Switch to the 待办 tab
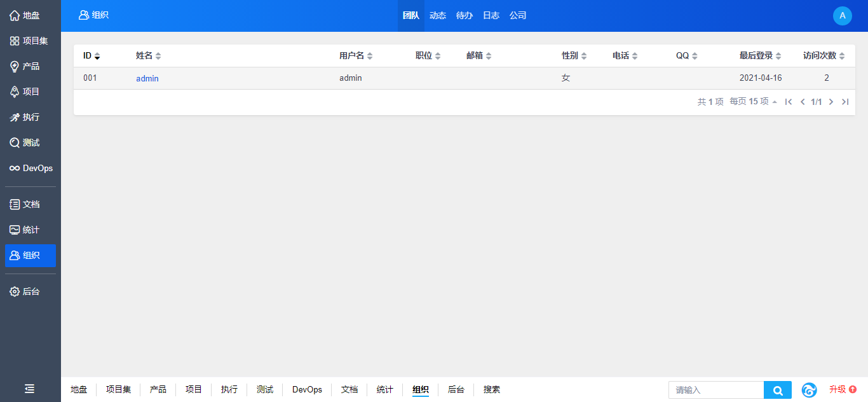This screenshot has width=868, height=402. [x=465, y=16]
